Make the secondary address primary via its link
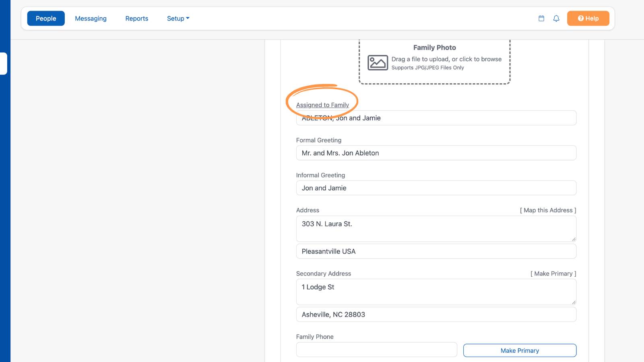Image resolution: width=644 pixels, height=362 pixels. click(x=553, y=274)
